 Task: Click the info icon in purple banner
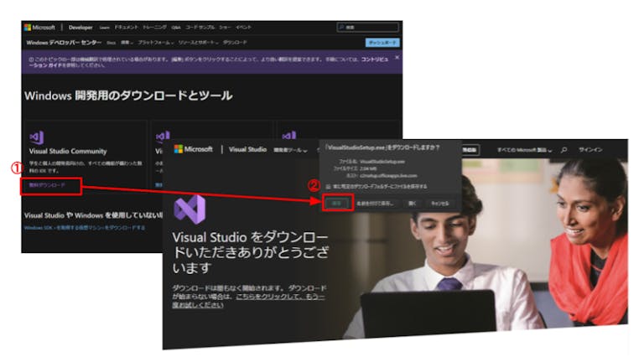[x=31, y=59]
